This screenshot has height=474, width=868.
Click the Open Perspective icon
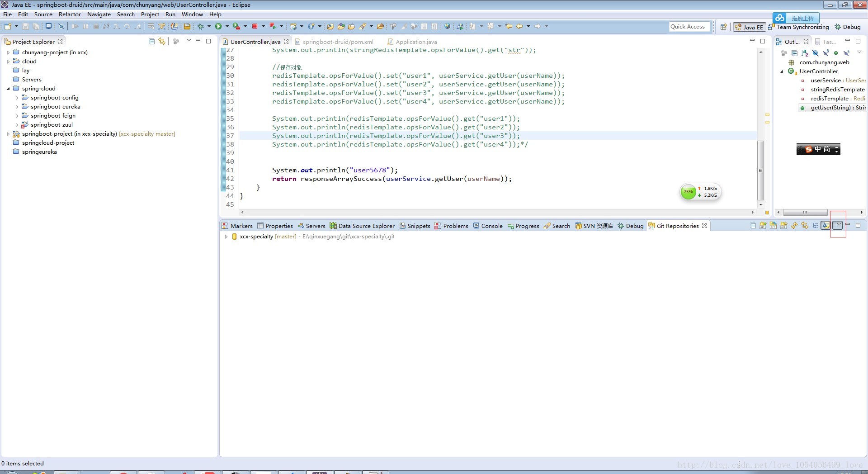point(724,27)
